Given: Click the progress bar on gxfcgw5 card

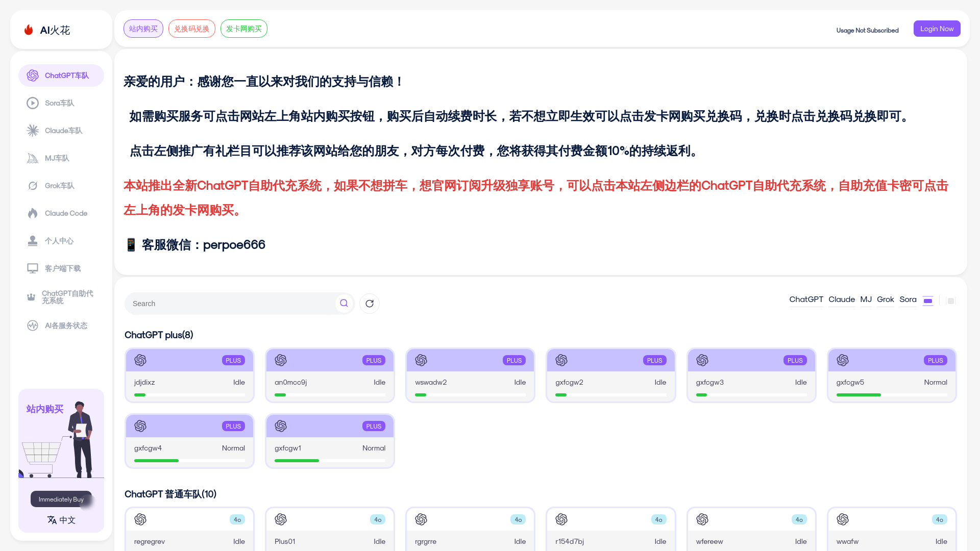Looking at the screenshot, I should (892, 395).
